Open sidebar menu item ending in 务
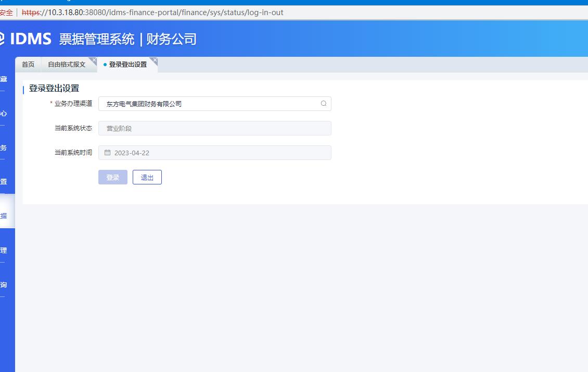588x372 pixels. pyautogui.click(x=4, y=148)
